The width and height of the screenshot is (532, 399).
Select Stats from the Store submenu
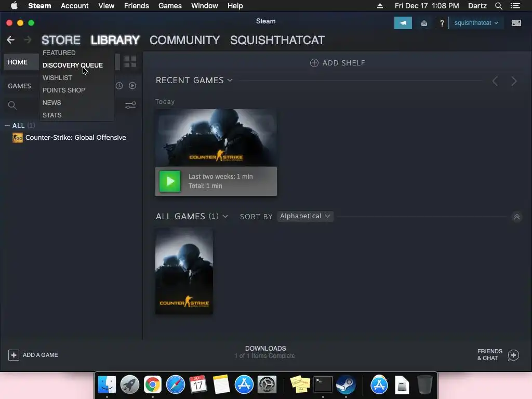(52, 115)
